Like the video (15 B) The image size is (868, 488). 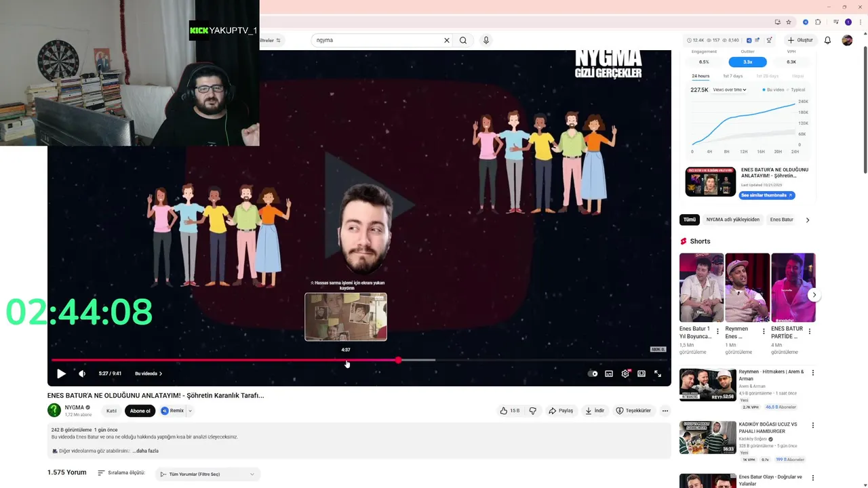(510, 411)
